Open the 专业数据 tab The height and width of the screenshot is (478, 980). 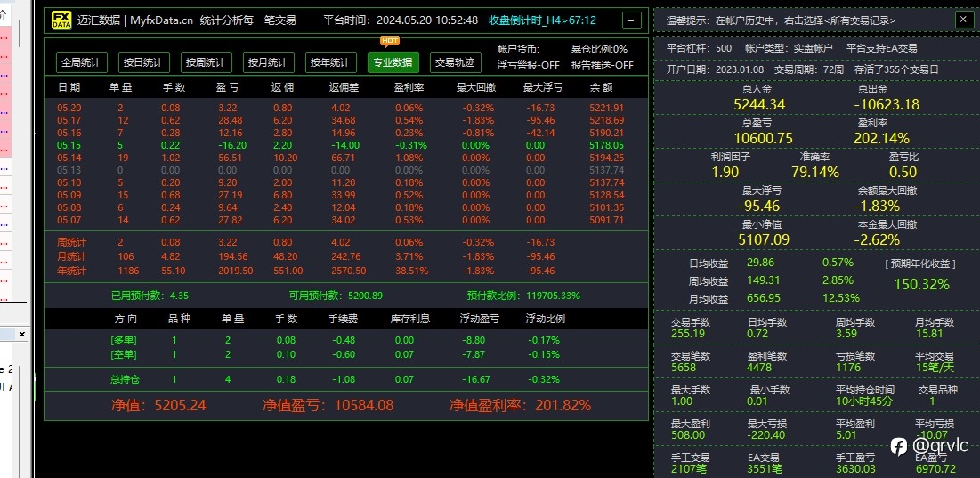coord(393,62)
